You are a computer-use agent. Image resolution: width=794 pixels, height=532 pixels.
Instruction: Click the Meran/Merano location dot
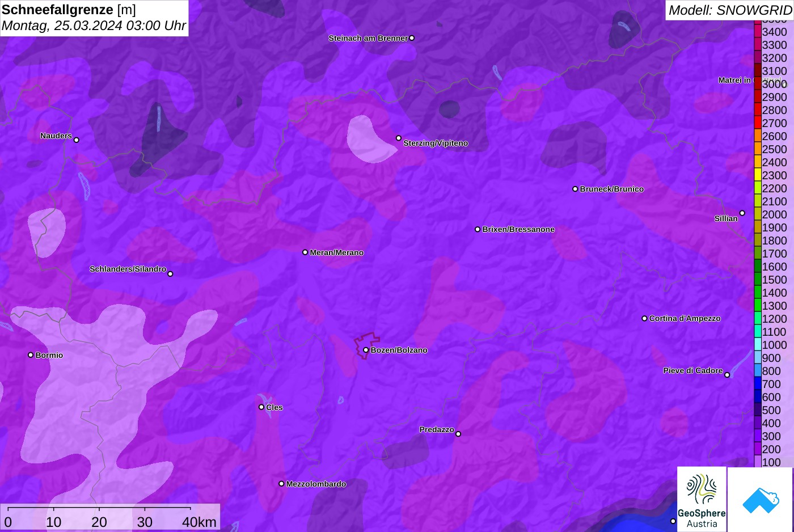pos(305,252)
